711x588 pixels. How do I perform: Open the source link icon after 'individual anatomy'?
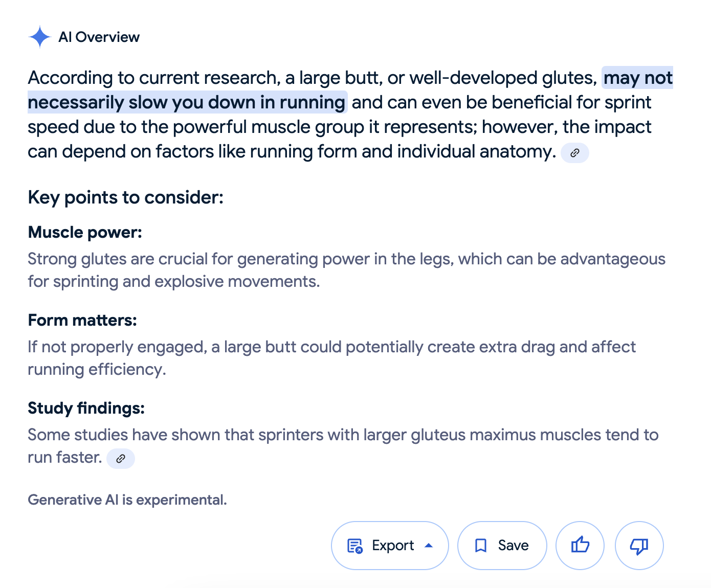click(x=575, y=153)
